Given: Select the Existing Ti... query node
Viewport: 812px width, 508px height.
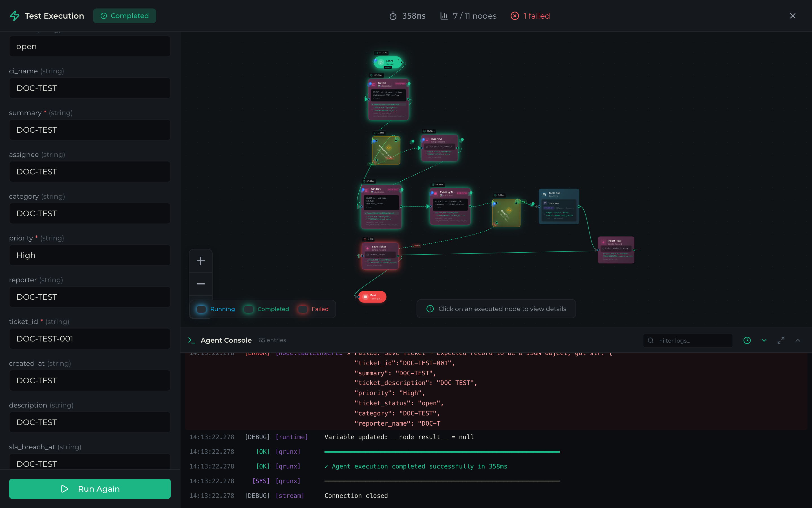Looking at the screenshot, I should 450,206.
